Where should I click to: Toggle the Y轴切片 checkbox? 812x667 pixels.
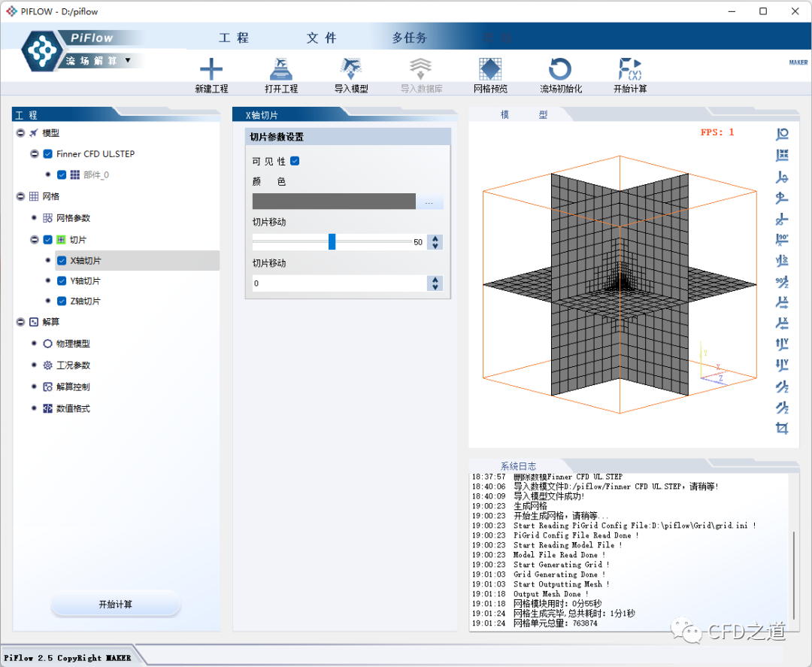[62, 280]
